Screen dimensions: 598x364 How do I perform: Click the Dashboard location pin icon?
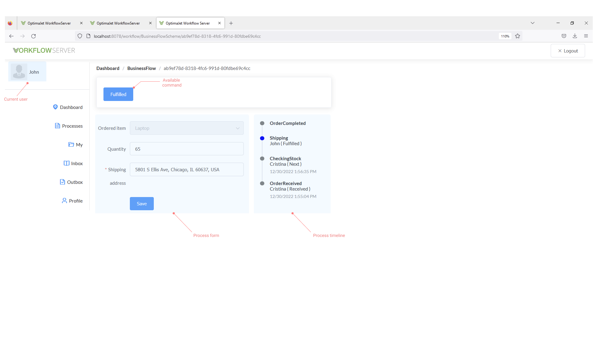55,107
